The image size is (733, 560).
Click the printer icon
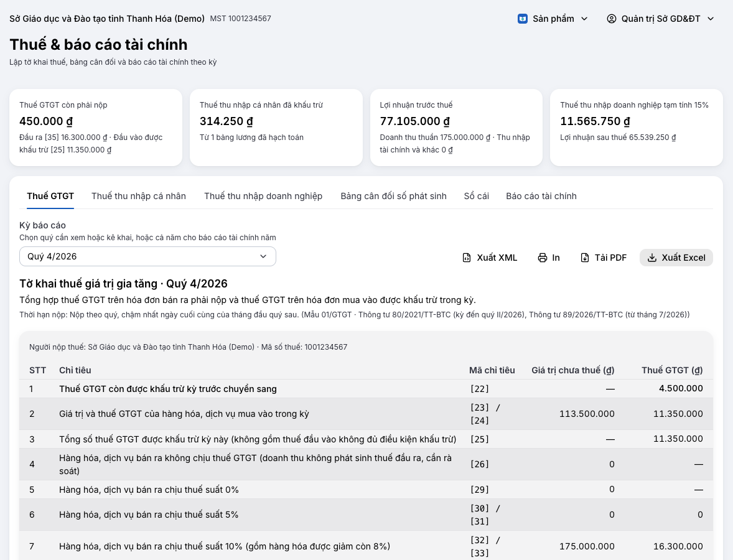pyautogui.click(x=542, y=258)
